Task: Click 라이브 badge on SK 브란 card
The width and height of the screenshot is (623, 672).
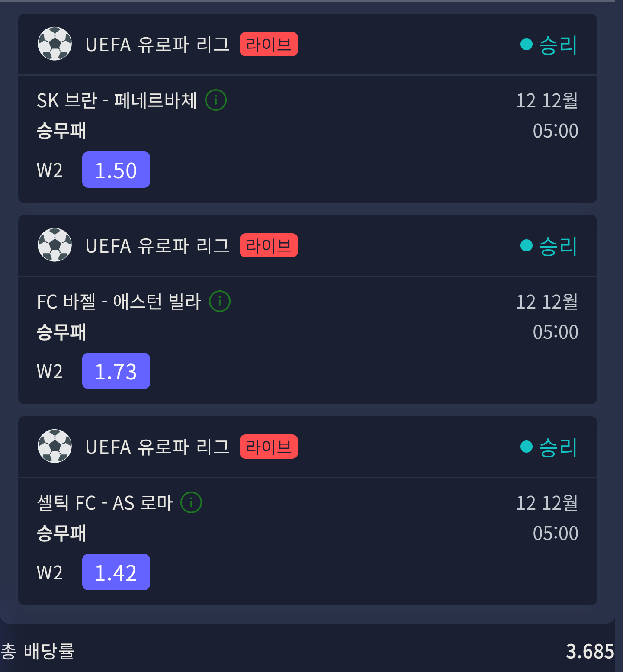Action: (x=269, y=44)
